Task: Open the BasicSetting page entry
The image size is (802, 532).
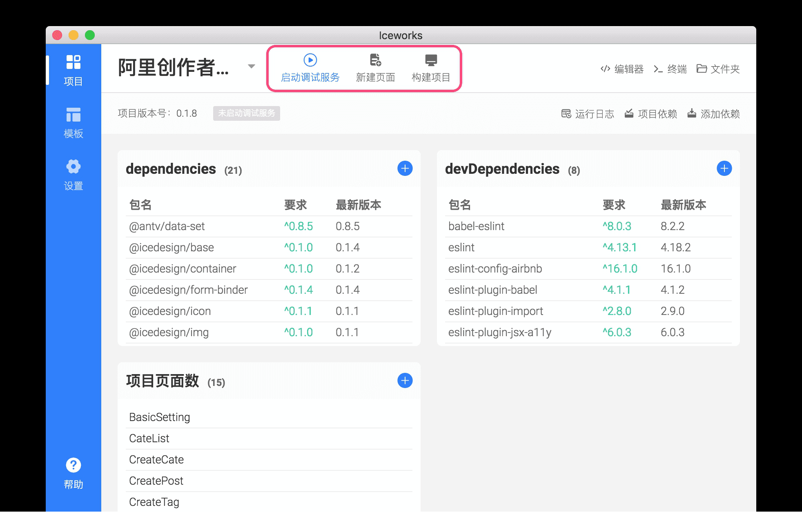Action: click(x=269, y=417)
